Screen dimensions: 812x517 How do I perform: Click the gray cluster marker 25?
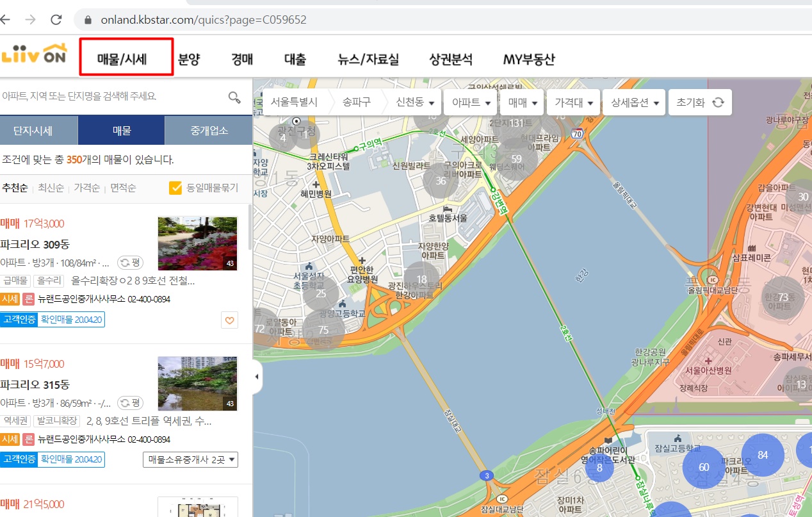point(321,293)
